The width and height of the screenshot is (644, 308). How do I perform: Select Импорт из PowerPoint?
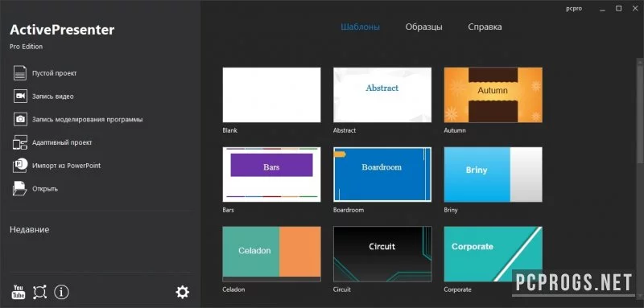pos(67,166)
